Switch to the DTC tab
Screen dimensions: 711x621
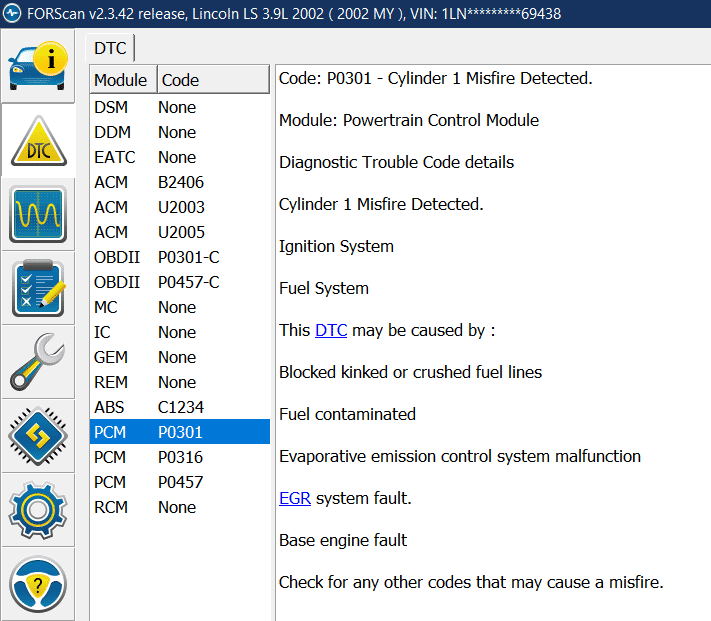tap(110, 48)
